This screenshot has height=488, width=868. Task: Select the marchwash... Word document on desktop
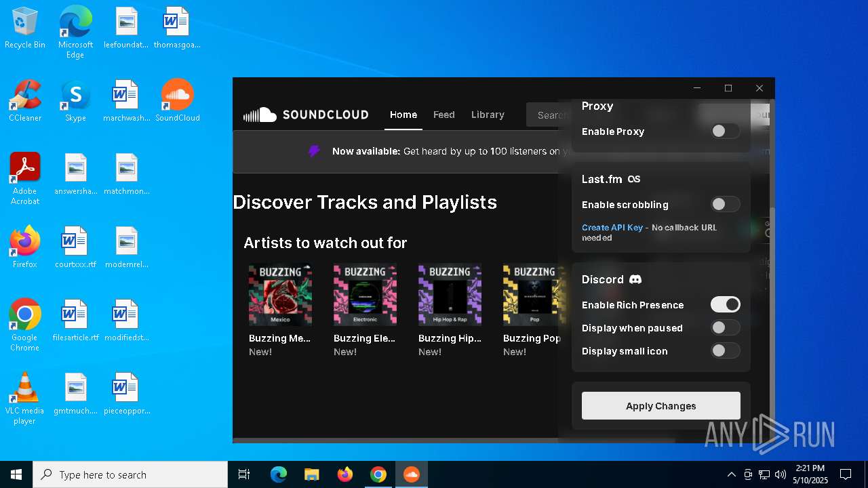point(126,101)
